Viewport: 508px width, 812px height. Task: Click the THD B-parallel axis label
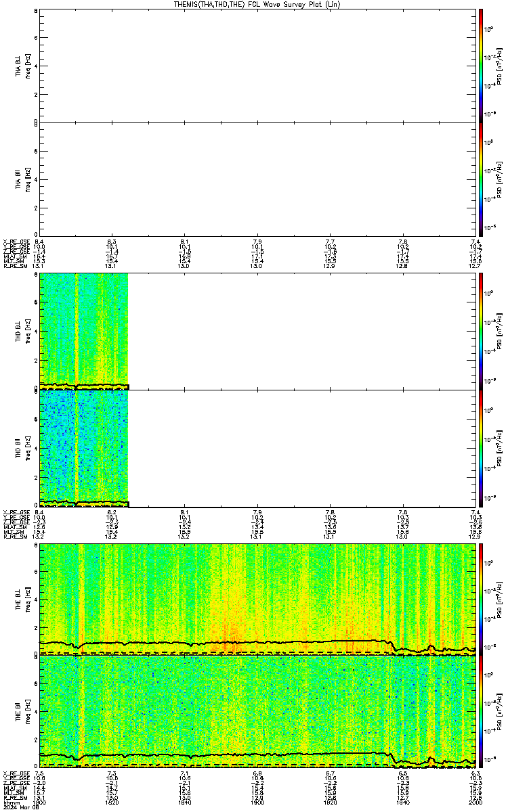[x=20, y=448]
